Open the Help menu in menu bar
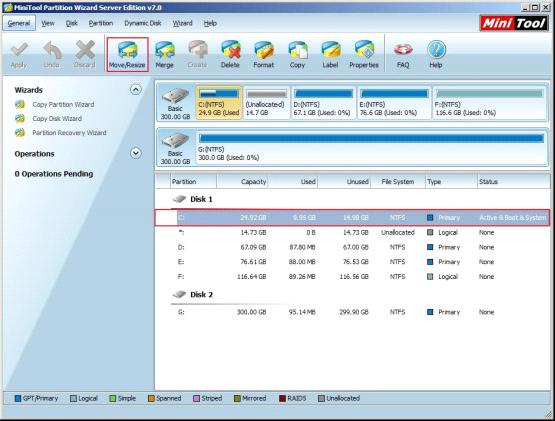The image size is (555, 421). [210, 23]
